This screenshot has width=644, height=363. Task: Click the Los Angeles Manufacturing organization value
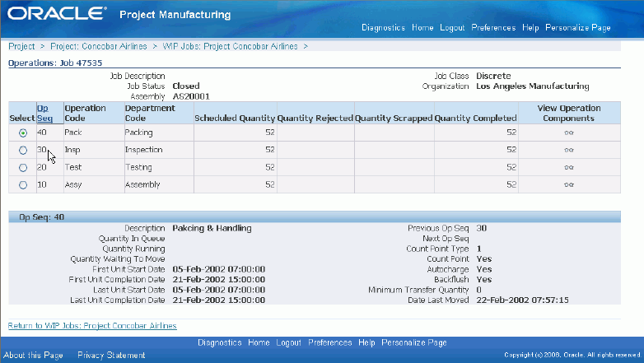pyautogui.click(x=533, y=86)
